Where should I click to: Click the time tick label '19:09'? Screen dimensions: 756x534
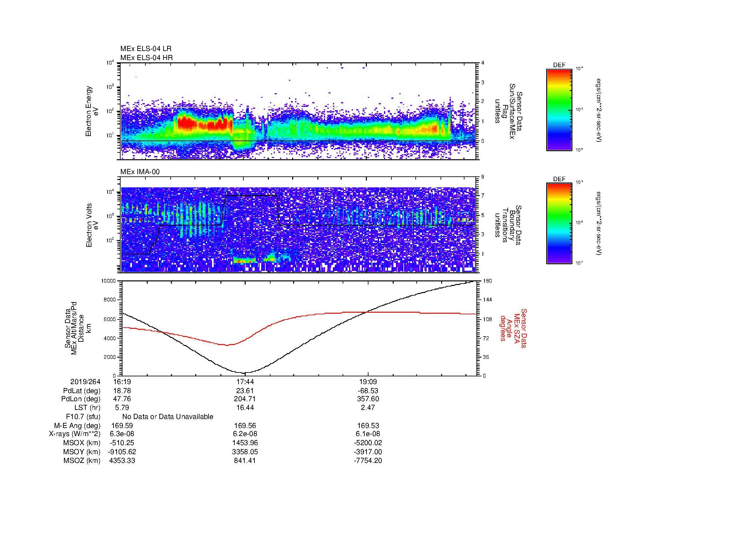click(368, 382)
